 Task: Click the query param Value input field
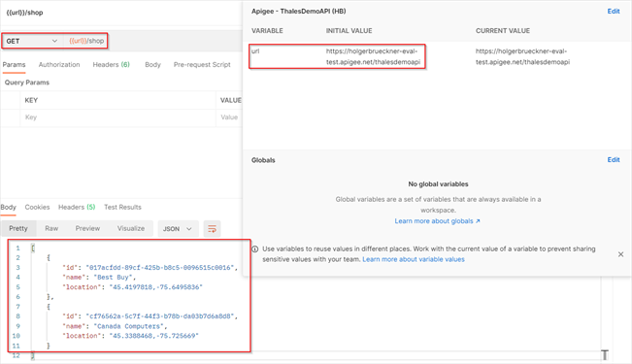[x=229, y=117]
